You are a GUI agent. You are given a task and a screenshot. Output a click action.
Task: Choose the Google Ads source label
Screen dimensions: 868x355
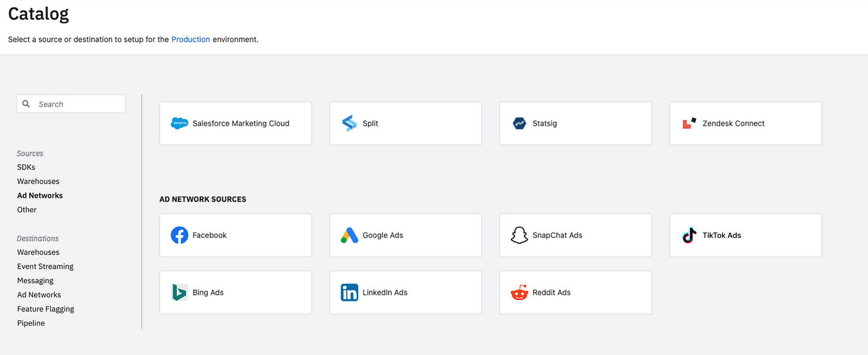click(x=383, y=235)
